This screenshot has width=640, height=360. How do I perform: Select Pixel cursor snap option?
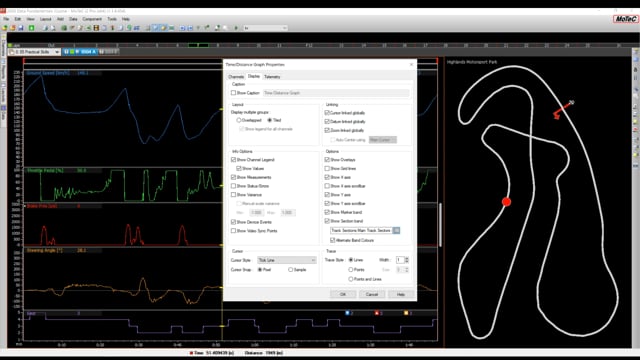(260, 270)
